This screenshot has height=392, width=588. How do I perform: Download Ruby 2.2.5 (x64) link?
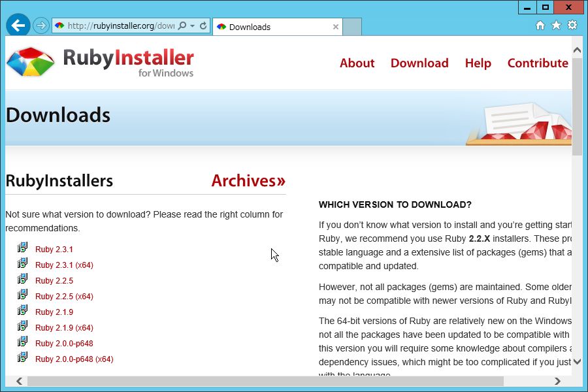[x=64, y=297]
